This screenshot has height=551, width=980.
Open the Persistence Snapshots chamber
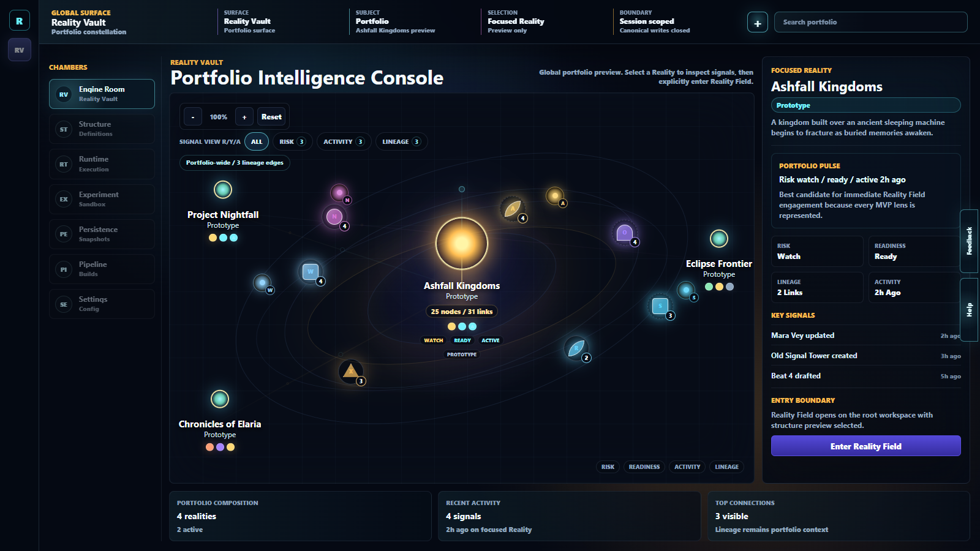click(102, 234)
